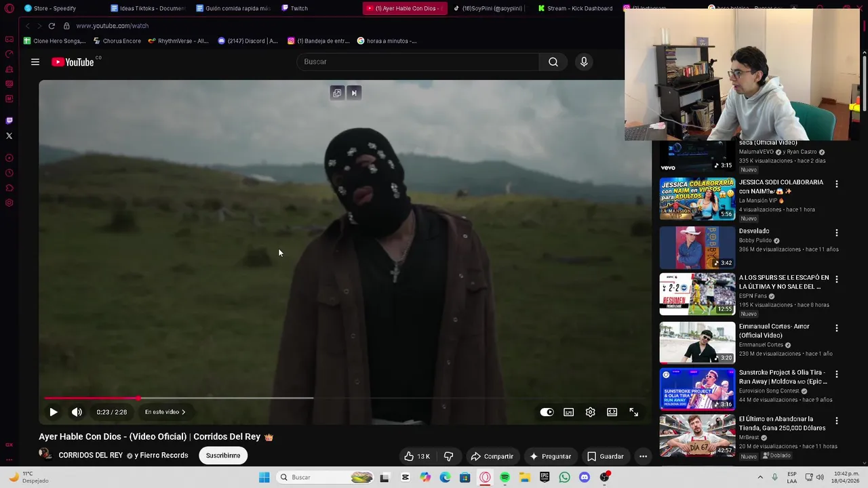Open the Desvelado video thumbnail
The image size is (868, 488).
coord(697,247)
